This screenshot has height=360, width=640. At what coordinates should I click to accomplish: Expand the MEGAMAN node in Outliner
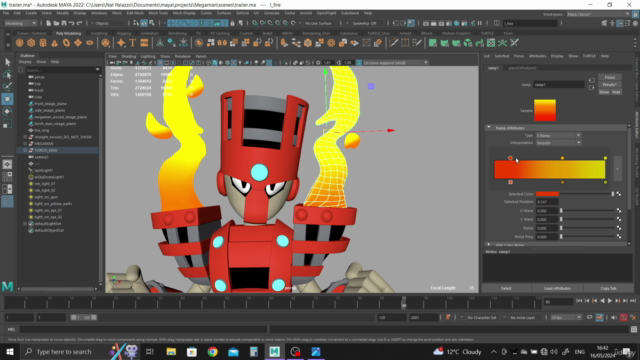coord(25,144)
